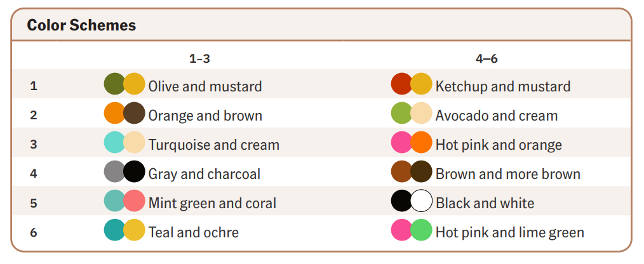Click row number 5 in the table
The image size is (644, 264).
point(34,203)
